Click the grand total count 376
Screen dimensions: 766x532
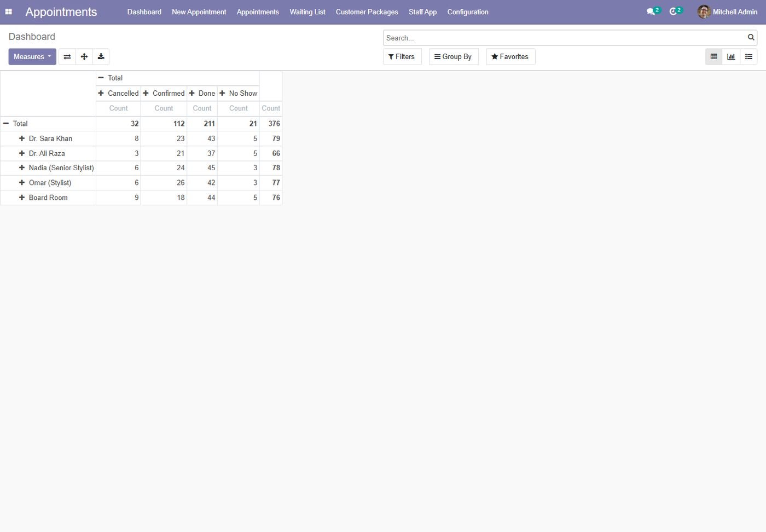[271, 124]
